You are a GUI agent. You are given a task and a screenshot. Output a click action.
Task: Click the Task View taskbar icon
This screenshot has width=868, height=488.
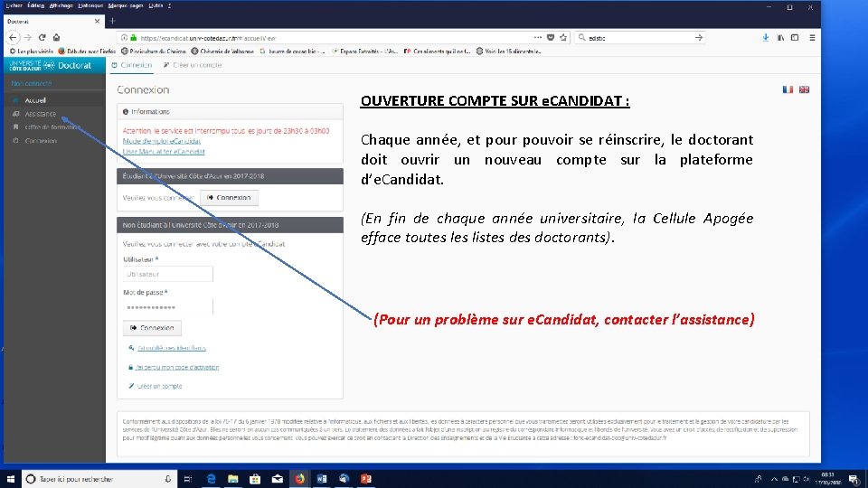(188, 479)
